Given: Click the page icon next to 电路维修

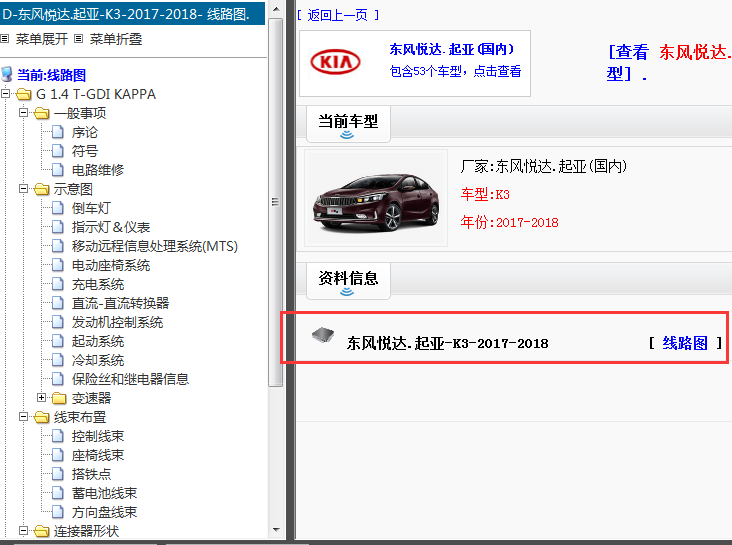Looking at the screenshot, I should (57, 170).
